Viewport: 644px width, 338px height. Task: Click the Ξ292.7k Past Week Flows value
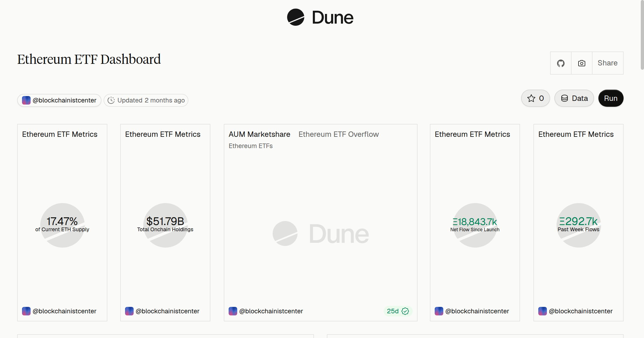click(x=579, y=224)
